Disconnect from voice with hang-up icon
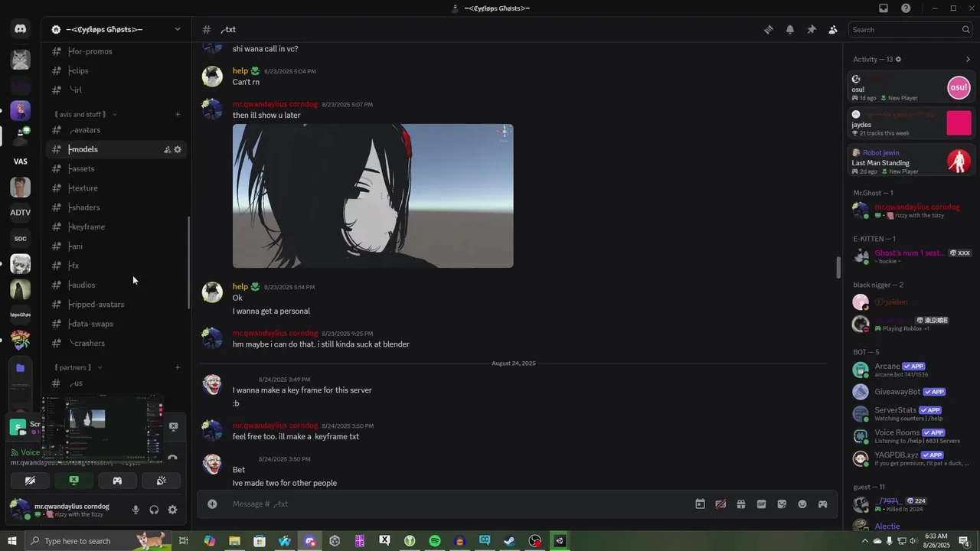Screen dimensions: 980x551 173,457
